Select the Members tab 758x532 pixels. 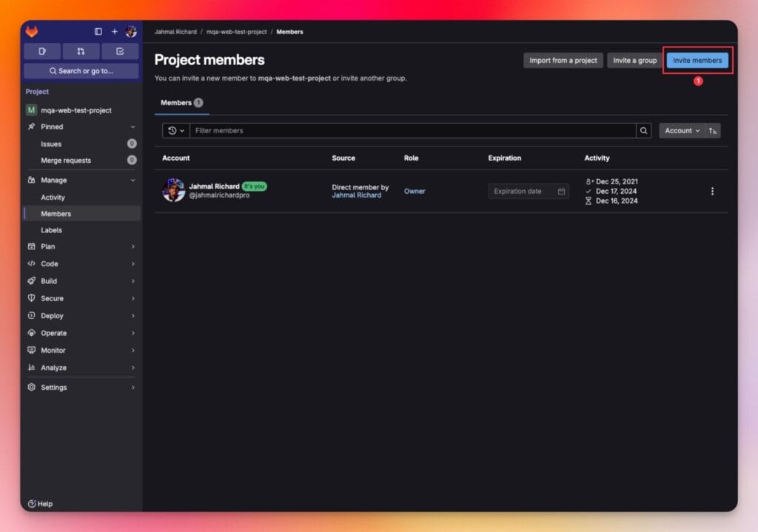click(182, 103)
